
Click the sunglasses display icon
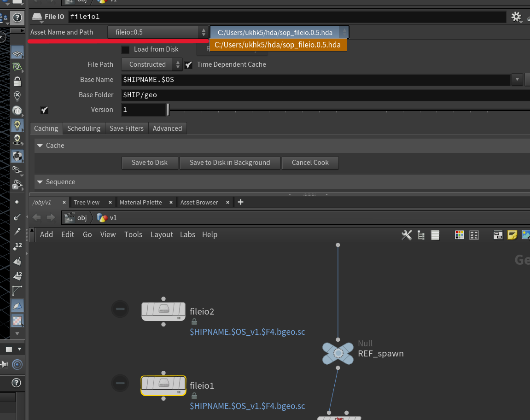[x=17, y=170]
